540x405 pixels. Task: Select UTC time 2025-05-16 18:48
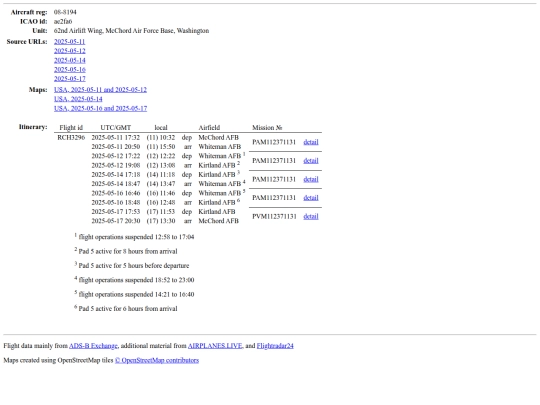pyautogui.click(x=116, y=202)
